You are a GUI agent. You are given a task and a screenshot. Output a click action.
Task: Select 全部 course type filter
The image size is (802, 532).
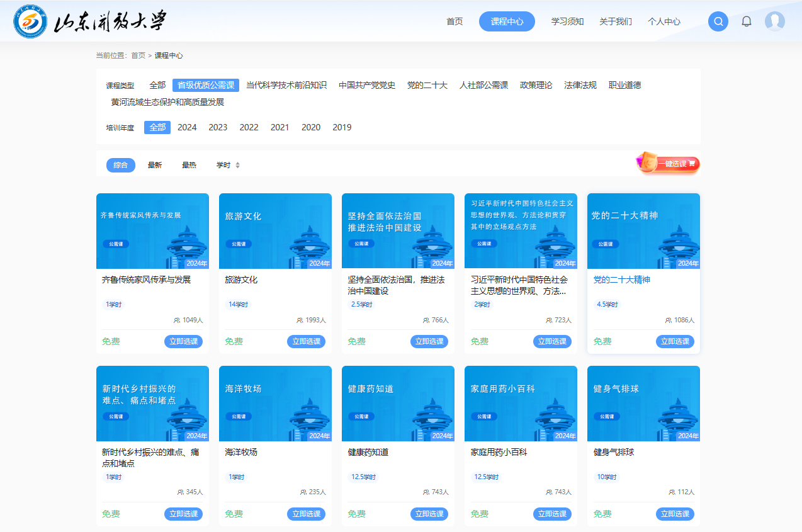[157, 85]
